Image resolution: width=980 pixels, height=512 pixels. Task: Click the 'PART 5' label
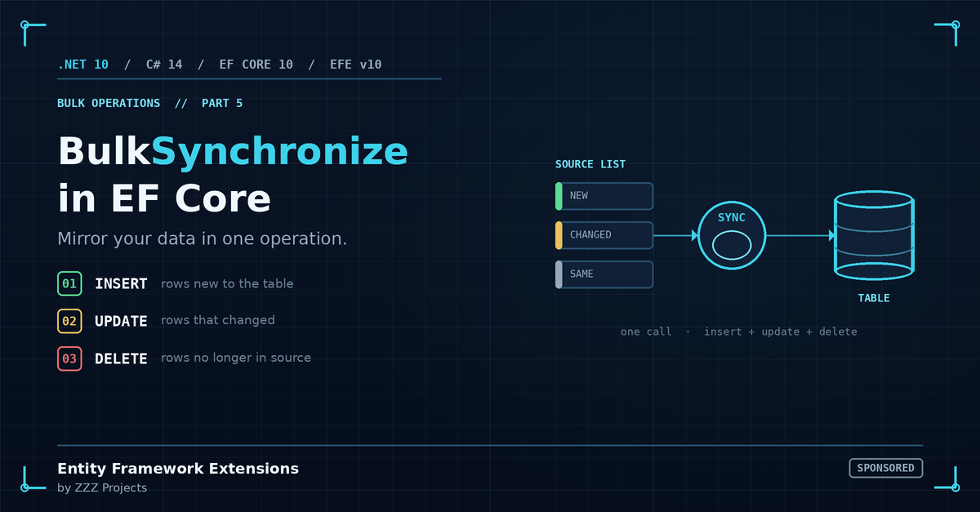pos(222,104)
